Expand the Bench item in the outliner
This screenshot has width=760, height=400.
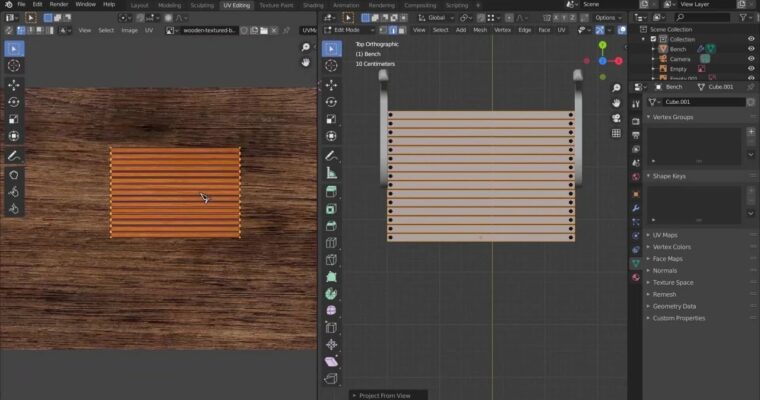point(654,49)
